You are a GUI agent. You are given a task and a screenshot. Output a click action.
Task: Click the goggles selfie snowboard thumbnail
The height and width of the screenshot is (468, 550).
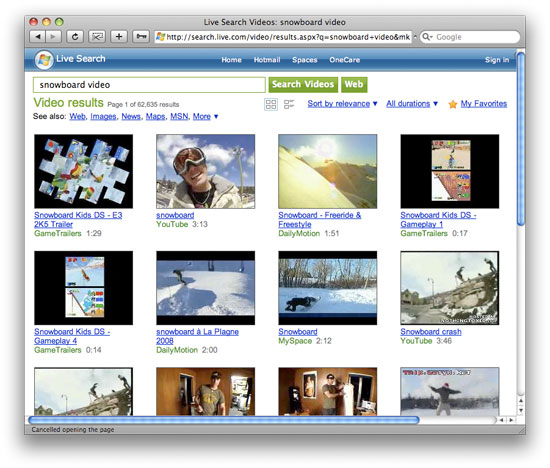206,171
